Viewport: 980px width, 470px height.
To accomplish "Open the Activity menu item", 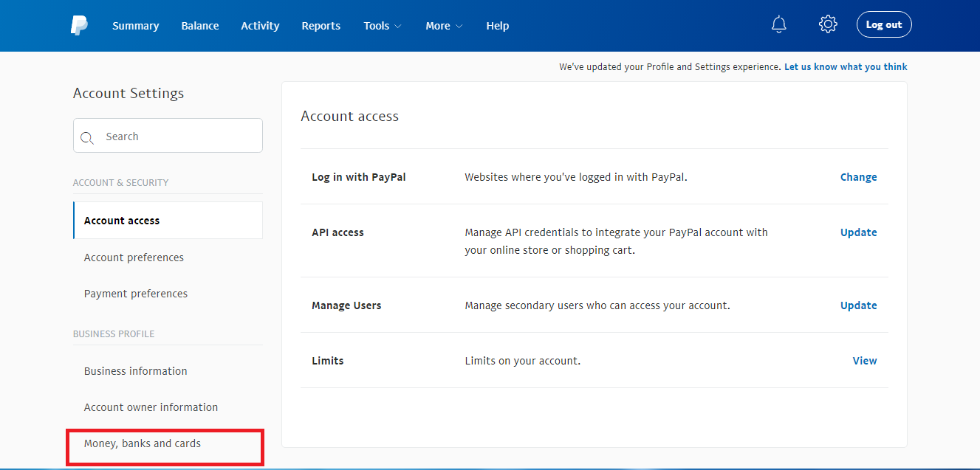I will [x=260, y=26].
